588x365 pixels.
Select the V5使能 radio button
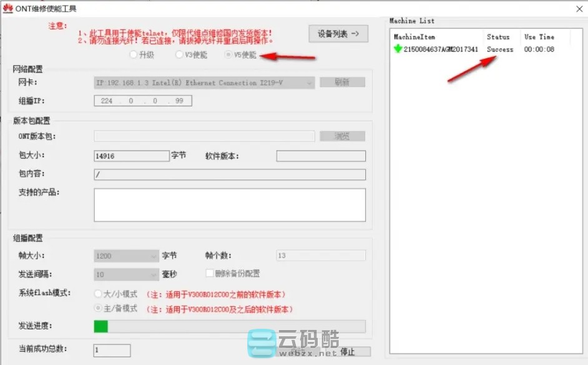tap(228, 54)
